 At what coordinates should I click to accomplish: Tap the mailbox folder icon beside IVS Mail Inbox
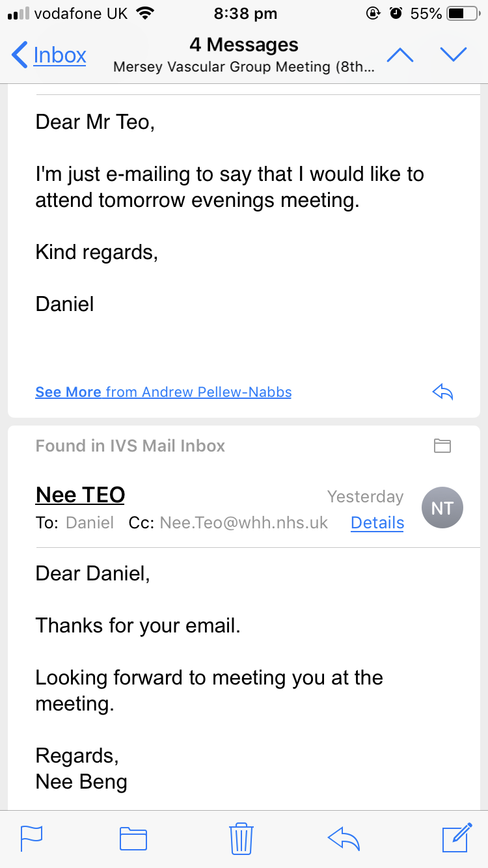(442, 446)
